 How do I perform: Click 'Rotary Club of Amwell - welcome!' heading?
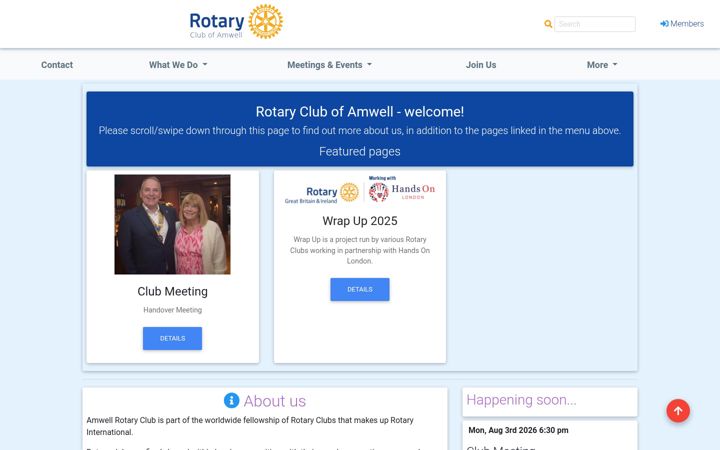(360, 112)
